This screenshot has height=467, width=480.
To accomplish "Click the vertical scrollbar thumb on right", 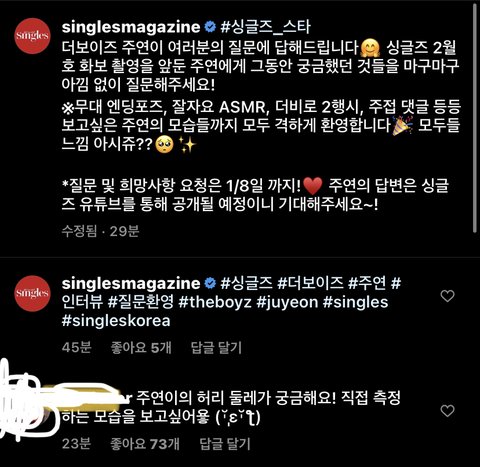I will click(x=475, y=117).
